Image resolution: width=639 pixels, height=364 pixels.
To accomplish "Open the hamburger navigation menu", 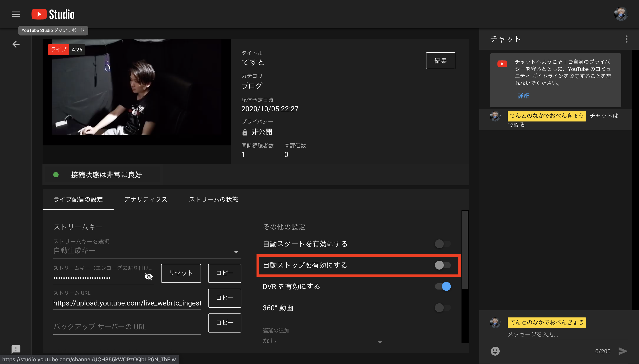I will 16,14.
